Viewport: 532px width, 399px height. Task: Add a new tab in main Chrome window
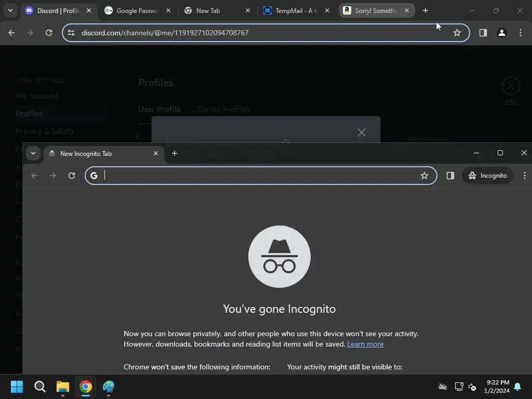tap(425, 10)
